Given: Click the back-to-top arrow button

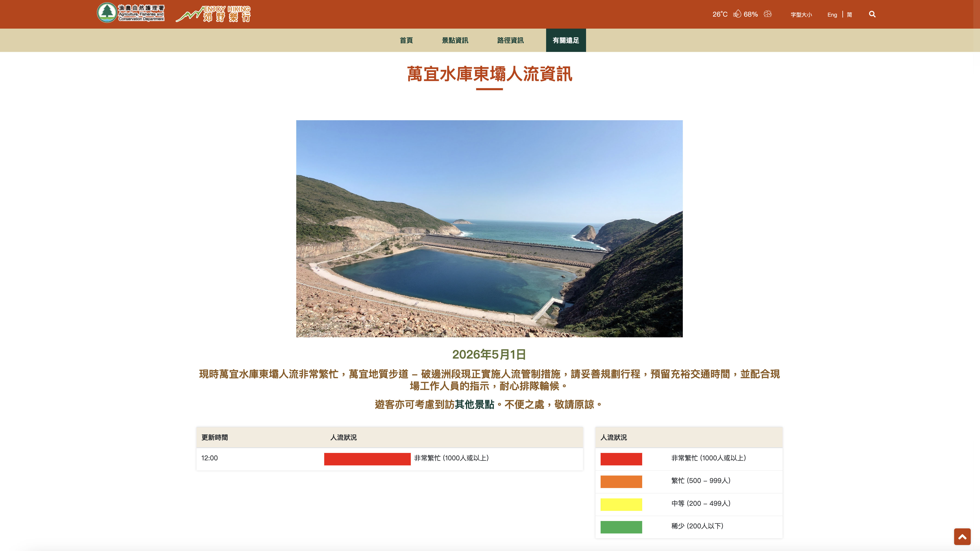Looking at the screenshot, I should 962,536.
